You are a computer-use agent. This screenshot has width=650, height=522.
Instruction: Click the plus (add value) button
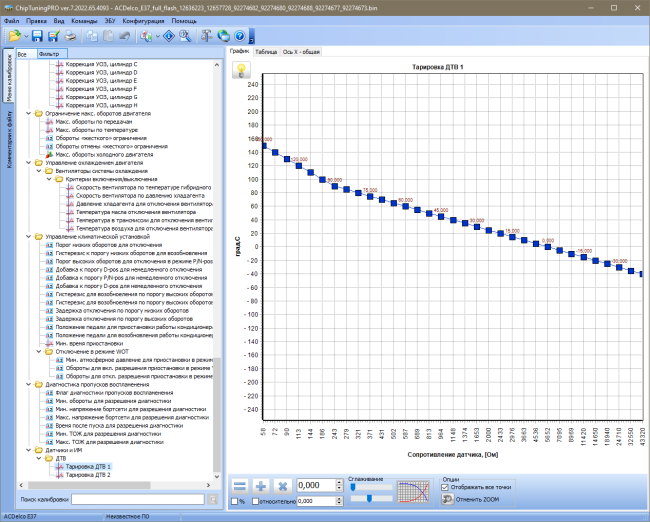click(261, 486)
